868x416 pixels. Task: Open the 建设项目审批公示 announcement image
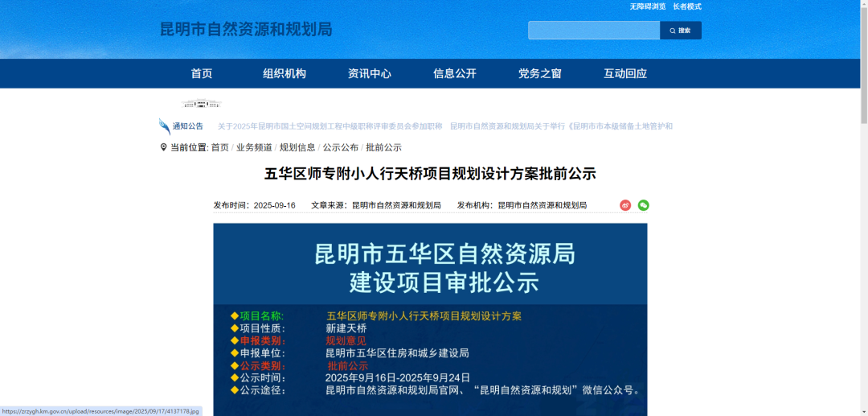[x=430, y=319]
